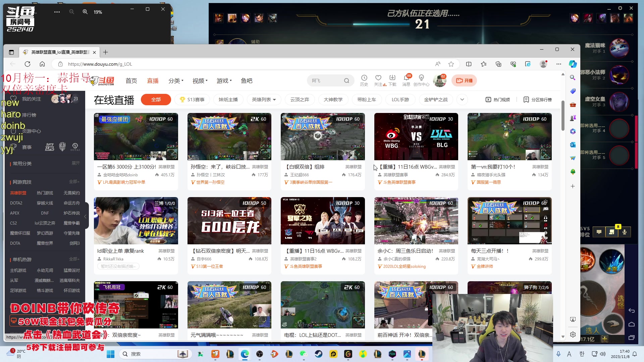Open the S13第一位王者600层龙 stream thumbnail
The image size is (644, 362).
[x=229, y=221]
